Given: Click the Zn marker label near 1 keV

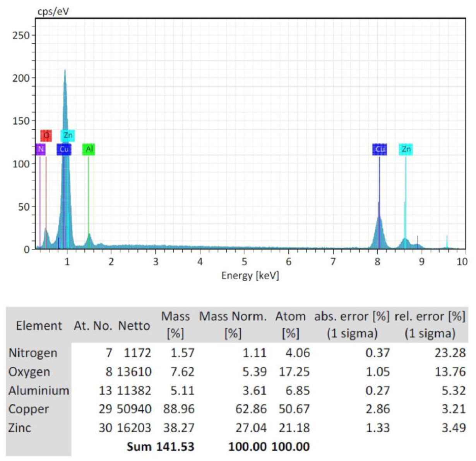Looking at the screenshot, I should (x=68, y=135).
